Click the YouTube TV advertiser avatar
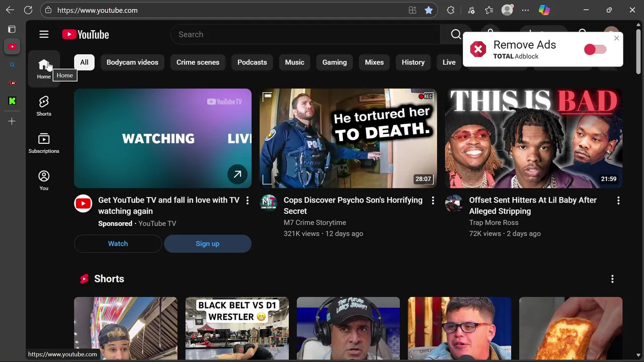The height and width of the screenshot is (362, 644). tap(83, 203)
